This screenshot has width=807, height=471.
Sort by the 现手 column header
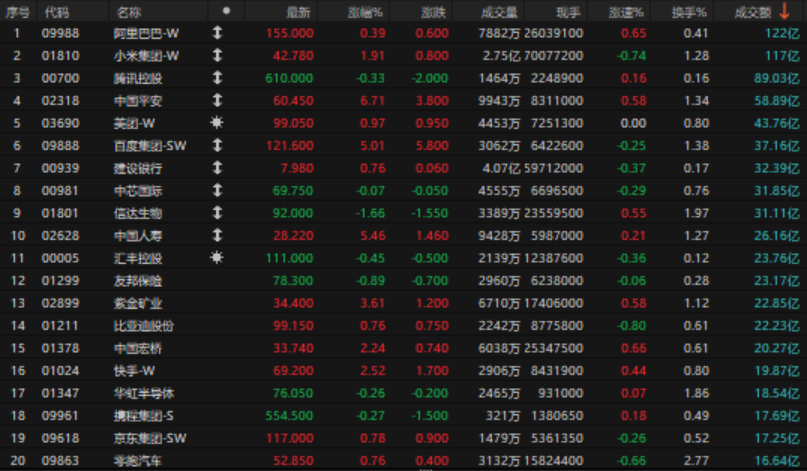click(568, 12)
